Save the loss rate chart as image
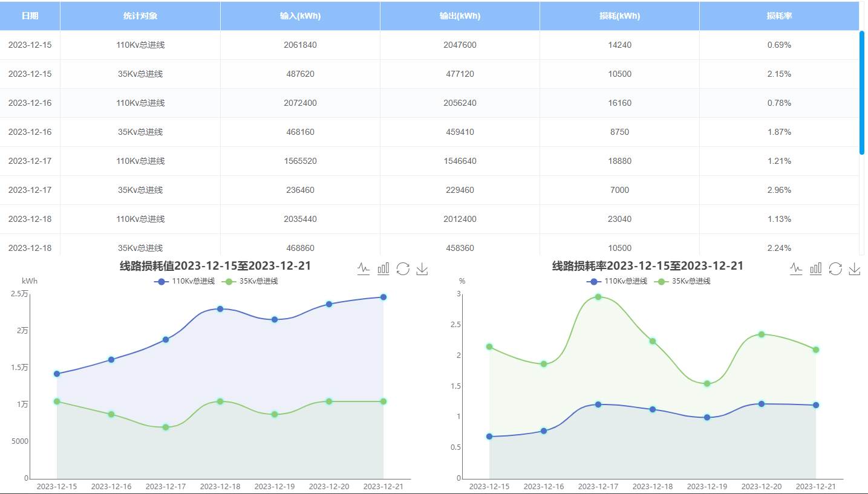 (x=855, y=268)
